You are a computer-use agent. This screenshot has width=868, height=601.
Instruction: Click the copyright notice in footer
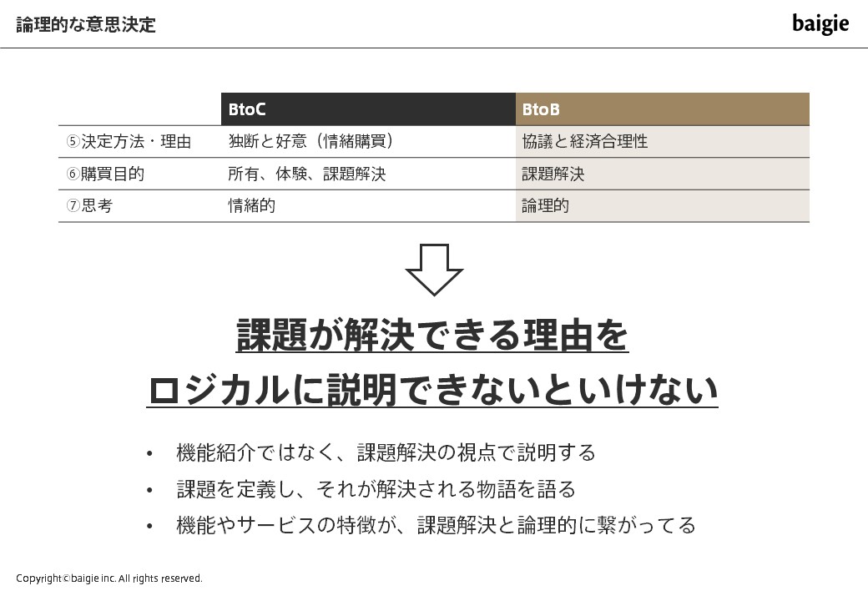point(109,578)
